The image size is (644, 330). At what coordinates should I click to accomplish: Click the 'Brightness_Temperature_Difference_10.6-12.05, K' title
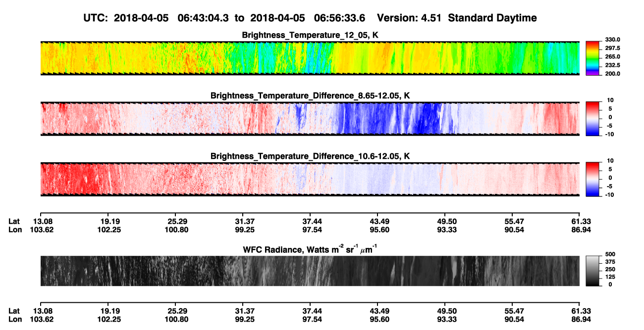[x=310, y=156]
